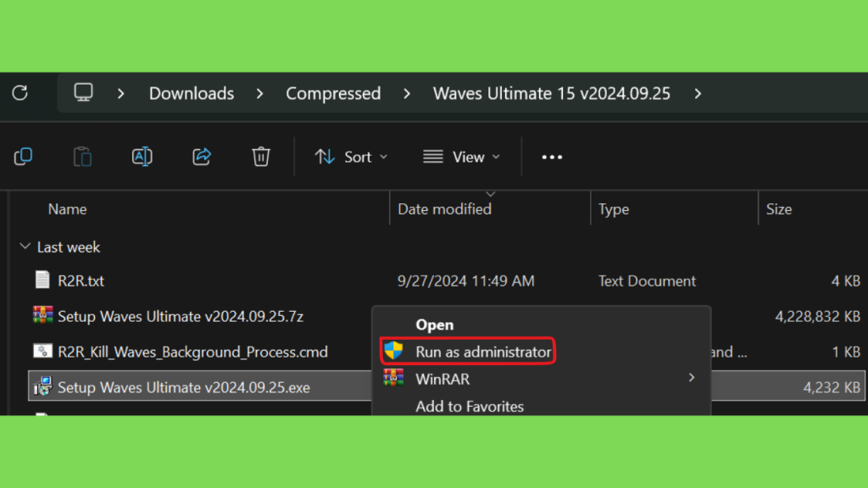
Task: Open the WinRAR context menu entry
Action: (x=542, y=379)
